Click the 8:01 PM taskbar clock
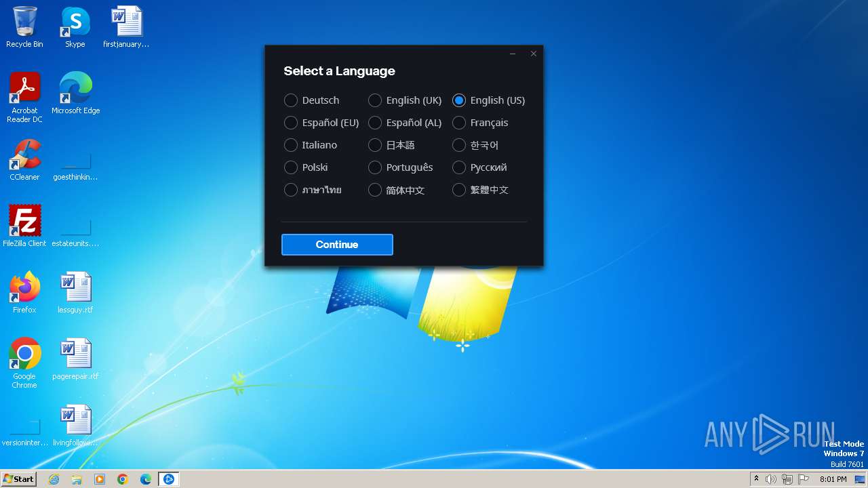 click(833, 479)
